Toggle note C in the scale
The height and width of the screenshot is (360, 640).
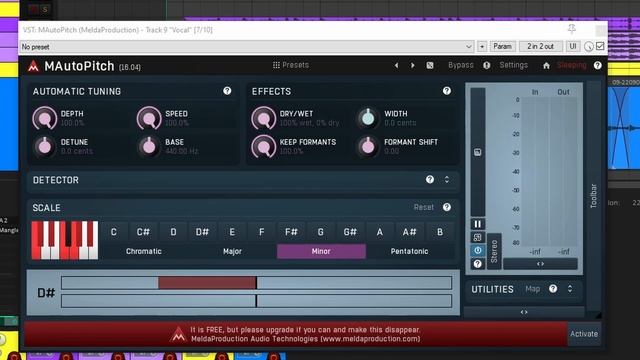[x=113, y=232]
